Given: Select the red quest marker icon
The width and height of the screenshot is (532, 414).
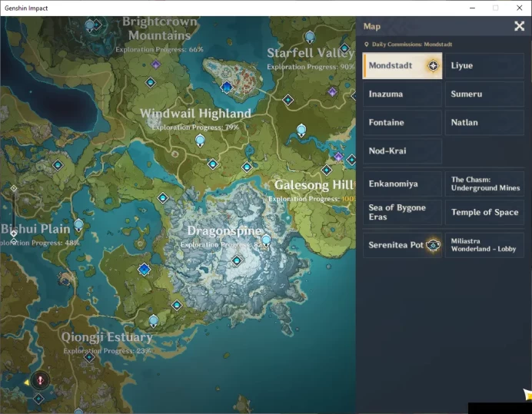Looking at the screenshot, I should pos(40,380).
